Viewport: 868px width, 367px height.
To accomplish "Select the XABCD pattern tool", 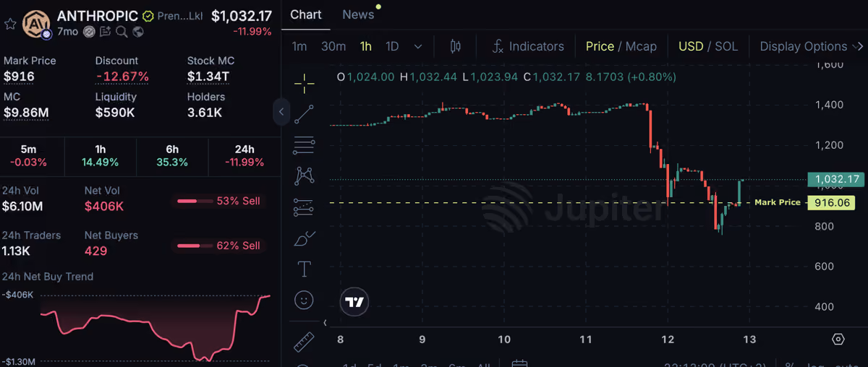I will coord(305,176).
